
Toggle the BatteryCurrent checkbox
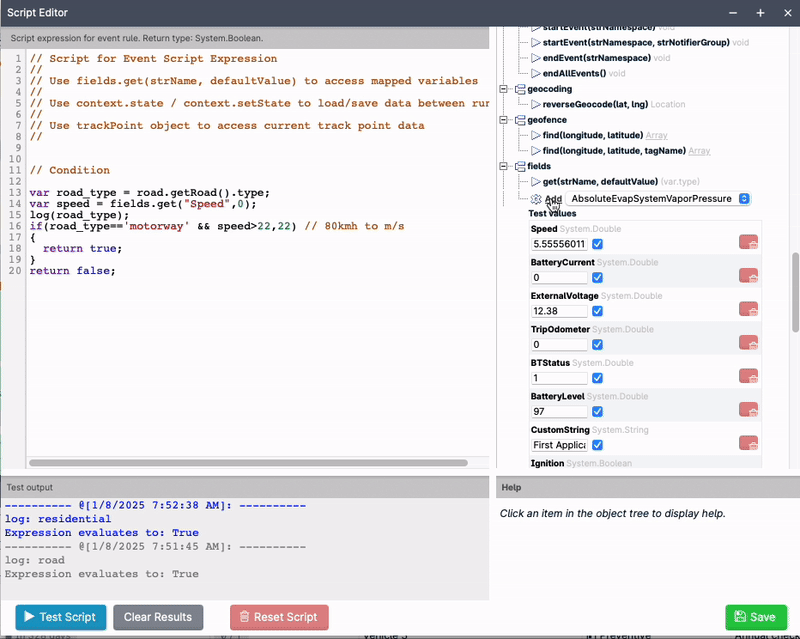pyautogui.click(x=597, y=278)
